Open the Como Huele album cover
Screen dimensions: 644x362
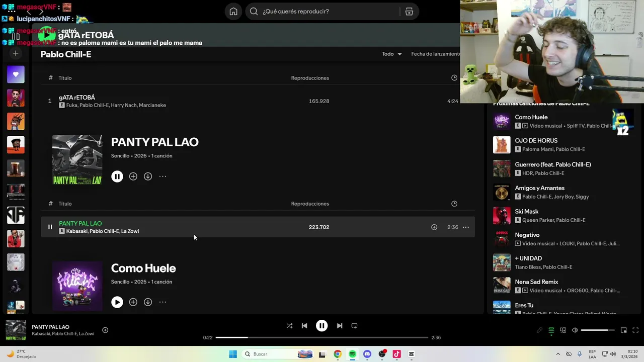click(x=77, y=286)
